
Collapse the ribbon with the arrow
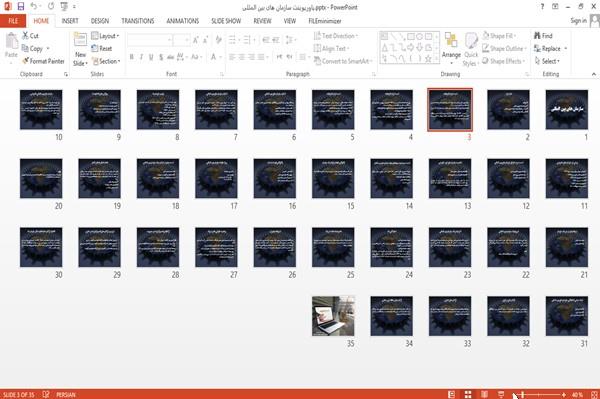(593, 74)
